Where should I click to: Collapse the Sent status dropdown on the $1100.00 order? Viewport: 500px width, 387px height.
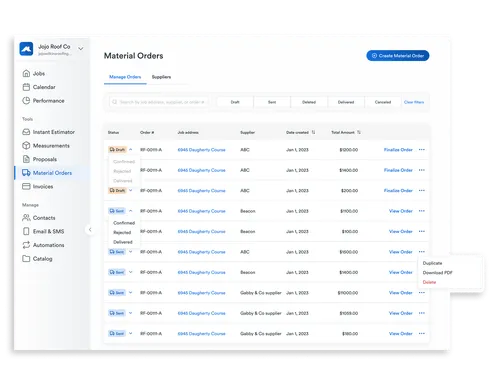pos(131,211)
